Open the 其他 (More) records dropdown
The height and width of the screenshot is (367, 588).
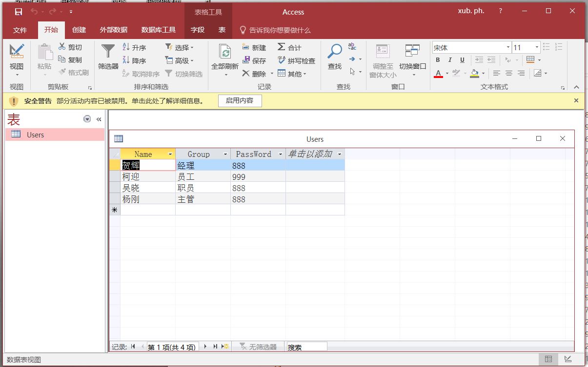click(292, 74)
